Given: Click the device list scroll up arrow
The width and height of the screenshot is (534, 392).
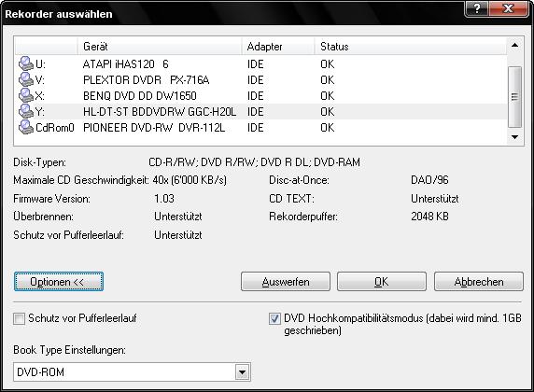Looking at the screenshot, I should pyautogui.click(x=515, y=45).
